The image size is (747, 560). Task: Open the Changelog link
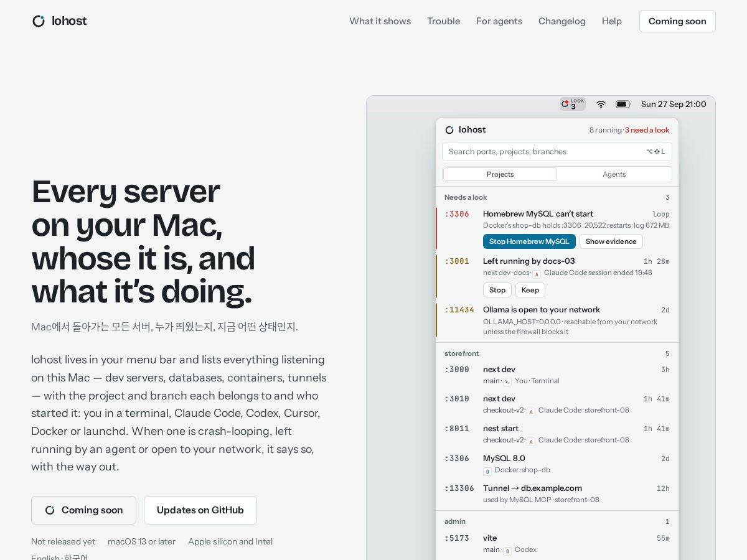pos(562,21)
